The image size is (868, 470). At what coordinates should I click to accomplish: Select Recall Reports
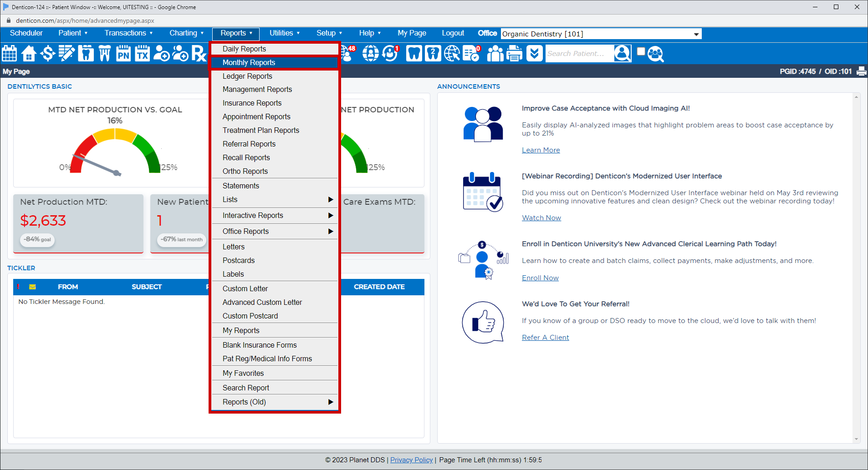point(275,157)
